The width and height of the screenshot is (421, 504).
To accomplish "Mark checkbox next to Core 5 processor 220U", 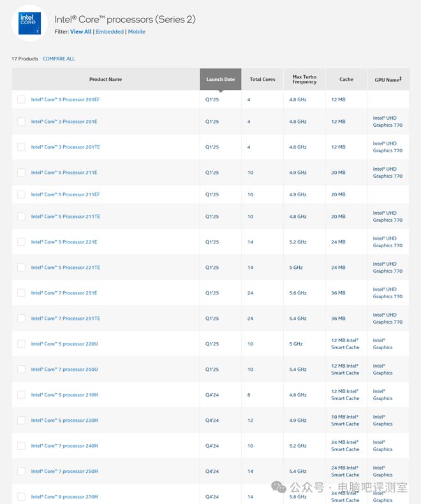I will (x=21, y=344).
